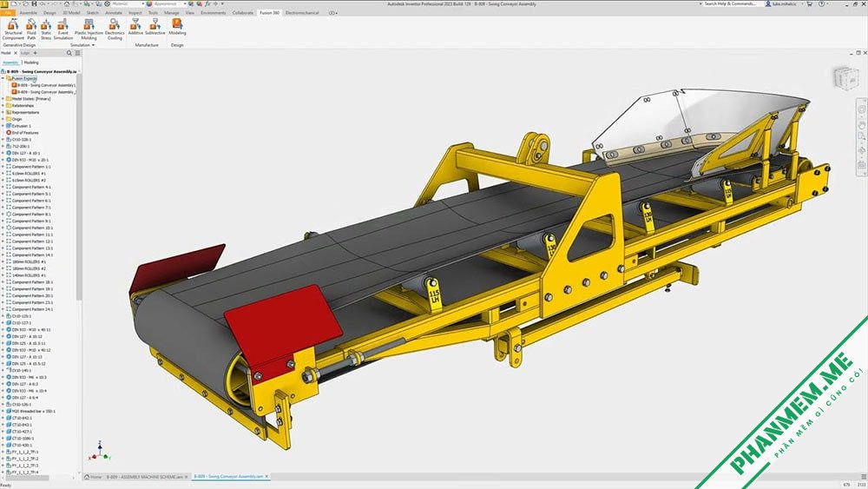The height and width of the screenshot is (489, 868).
Task: Collapse the Fusion Exports folder
Action: pyautogui.click(x=3, y=79)
